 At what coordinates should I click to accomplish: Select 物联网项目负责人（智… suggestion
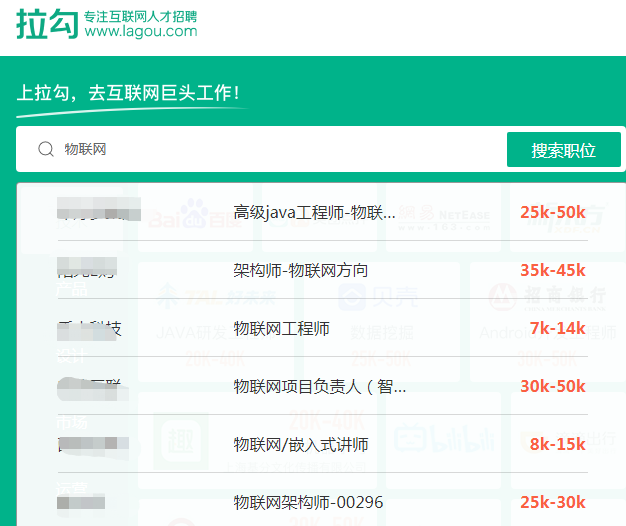pos(322,386)
